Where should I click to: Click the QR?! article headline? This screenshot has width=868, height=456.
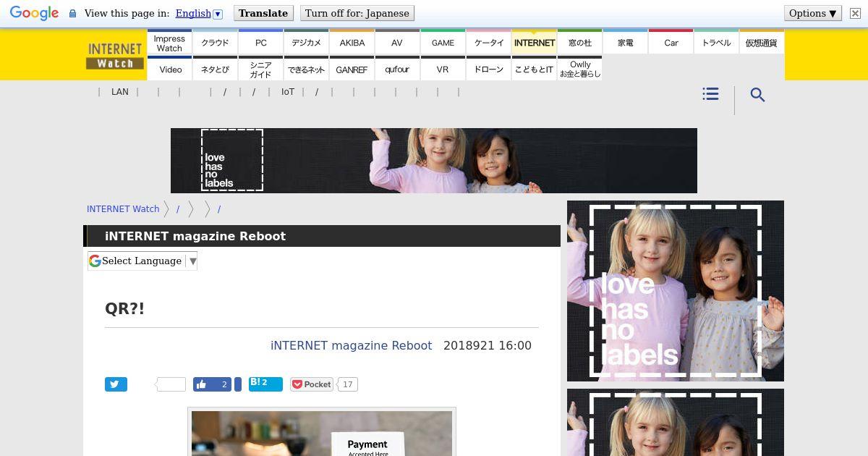point(124,308)
